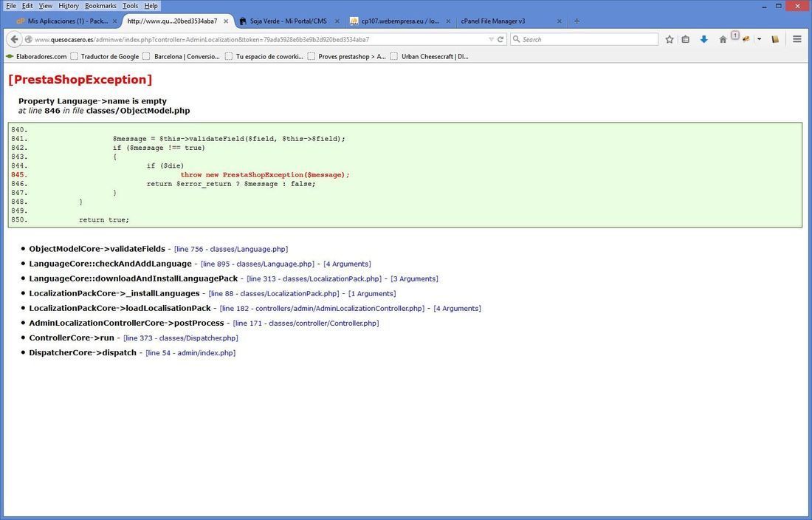
Task: Open the Barcelona | Conversio... bookmark
Action: pyautogui.click(x=182, y=56)
